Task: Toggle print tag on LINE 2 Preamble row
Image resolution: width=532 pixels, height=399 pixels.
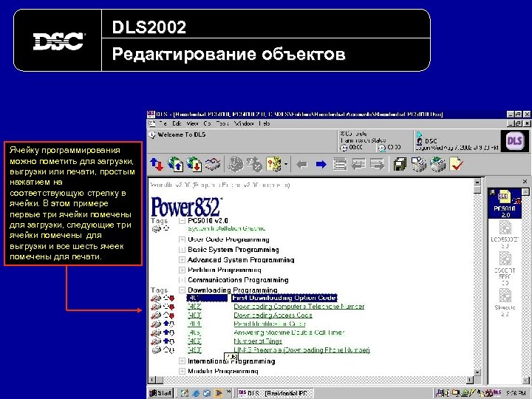Action: 156,349
